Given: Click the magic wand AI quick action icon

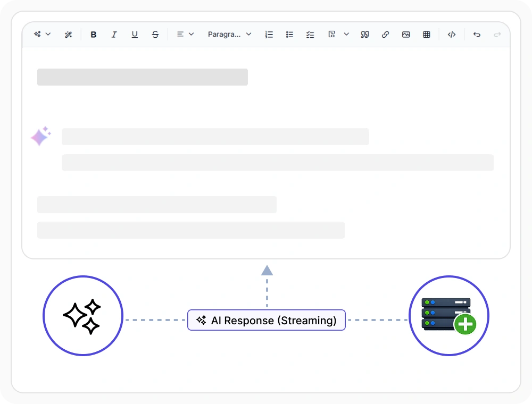Looking at the screenshot, I should (x=68, y=35).
